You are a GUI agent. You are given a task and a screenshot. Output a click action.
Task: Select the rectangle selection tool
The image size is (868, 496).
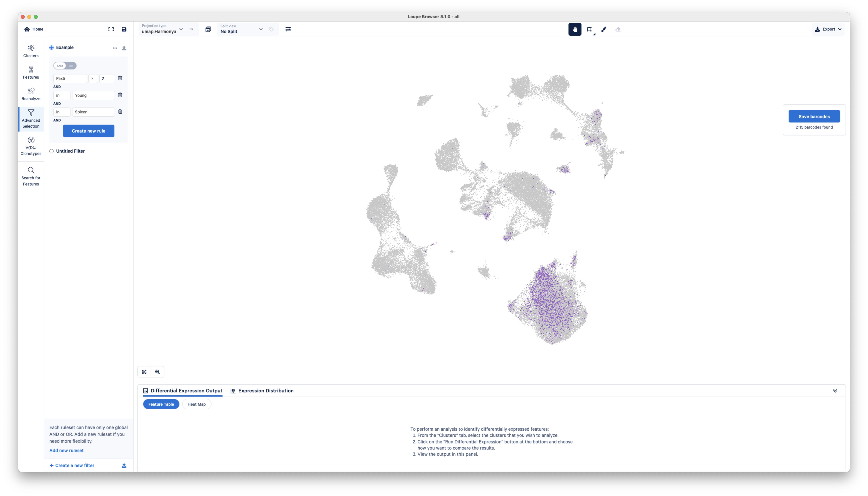(589, 29)
